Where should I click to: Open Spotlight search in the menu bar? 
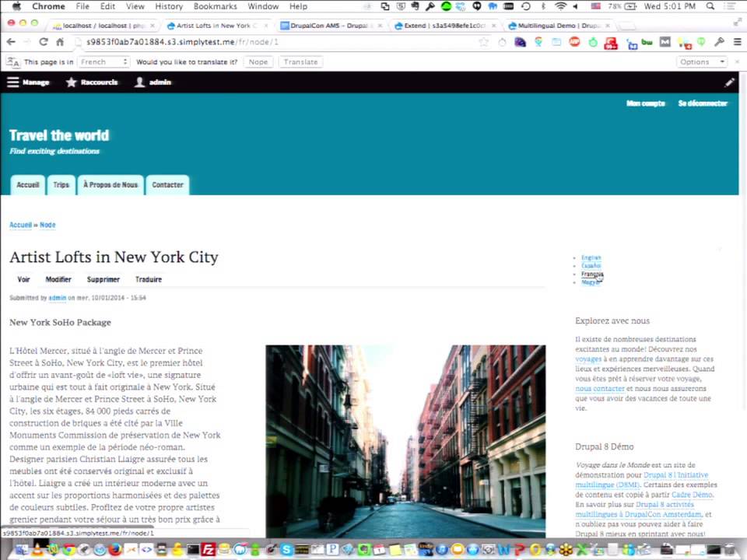(x=710, y=6)
